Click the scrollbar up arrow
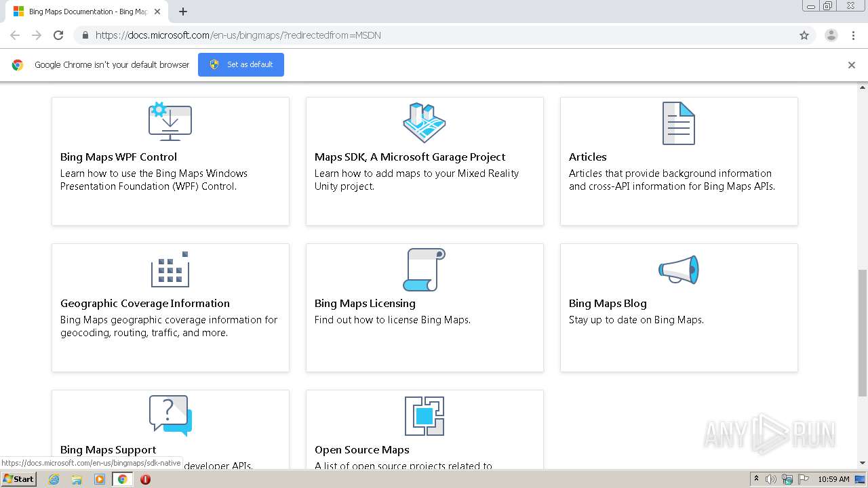The width and height of the screenshot is (868, 488). 863,87
